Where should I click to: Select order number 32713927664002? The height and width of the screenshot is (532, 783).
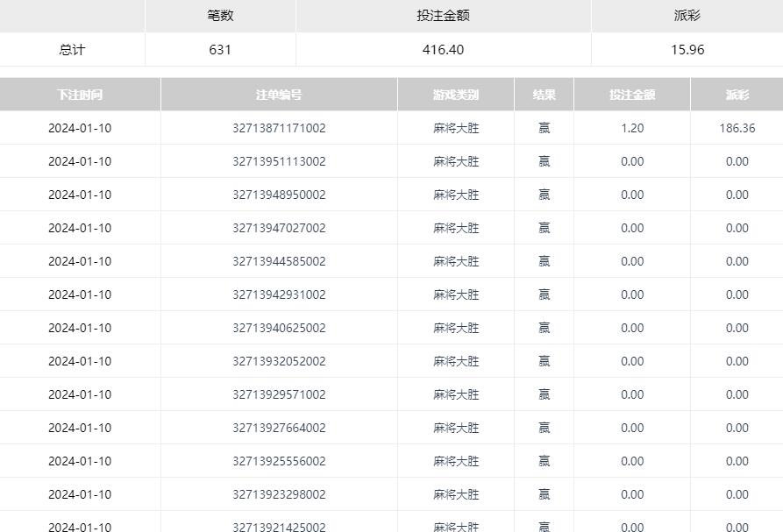[x=279, y=429]
